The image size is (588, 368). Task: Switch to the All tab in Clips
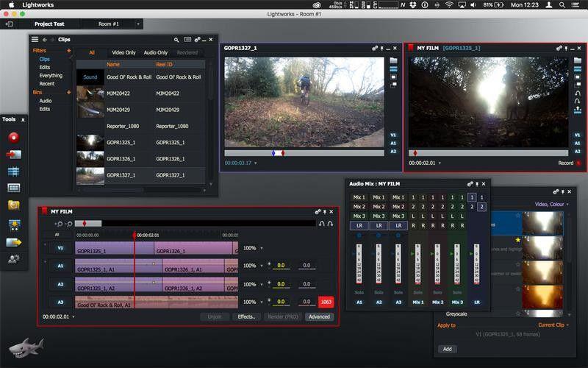(91, 52)
